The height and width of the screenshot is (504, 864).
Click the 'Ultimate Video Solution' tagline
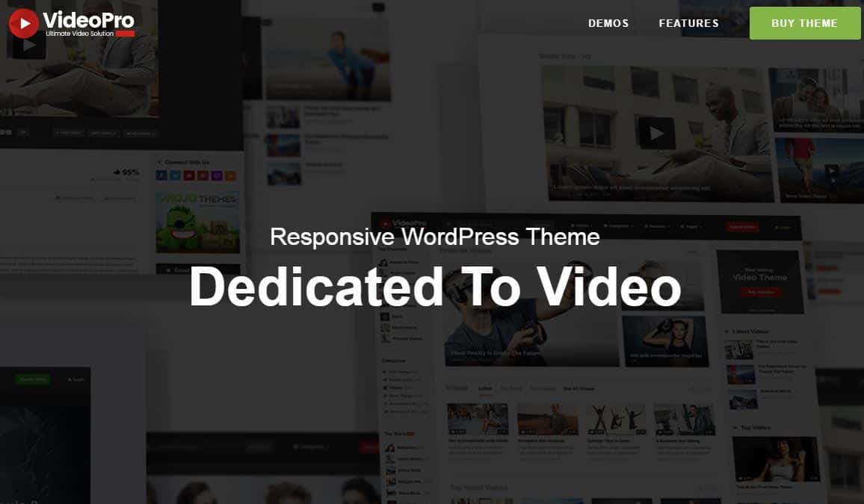pyautogui.click(x=79, y=34)
